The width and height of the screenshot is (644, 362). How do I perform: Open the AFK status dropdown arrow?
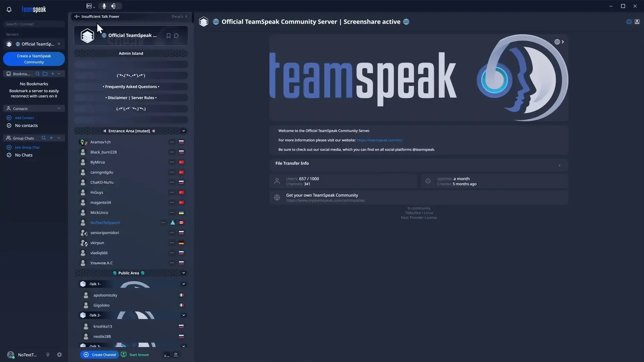[x=94, y=7]
